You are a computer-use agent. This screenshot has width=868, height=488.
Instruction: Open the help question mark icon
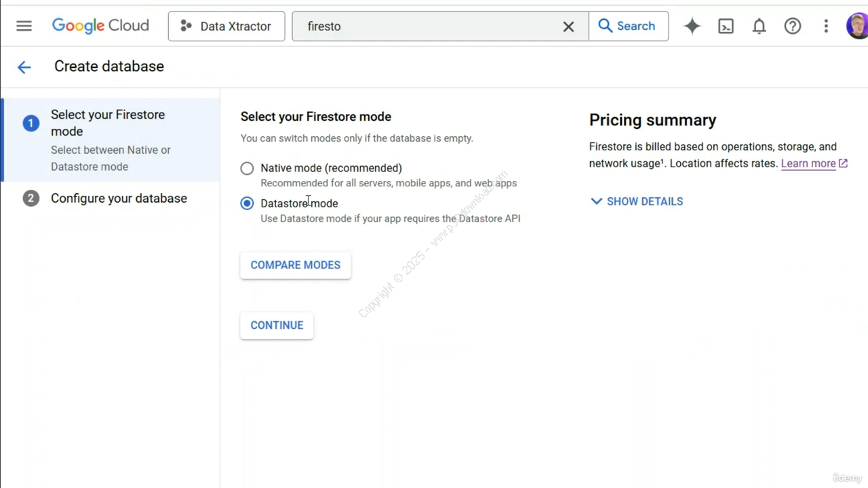tap(792, 26)
